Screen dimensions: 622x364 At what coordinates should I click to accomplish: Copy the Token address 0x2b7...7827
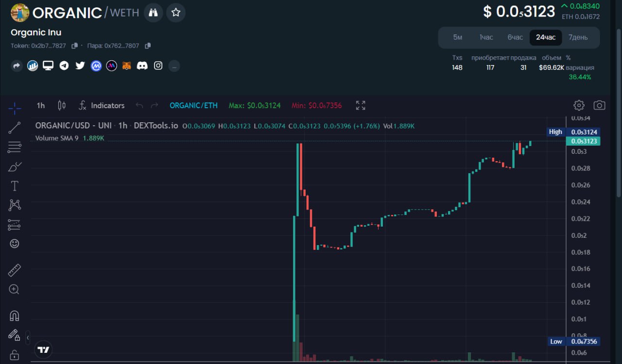pos(74,46)
